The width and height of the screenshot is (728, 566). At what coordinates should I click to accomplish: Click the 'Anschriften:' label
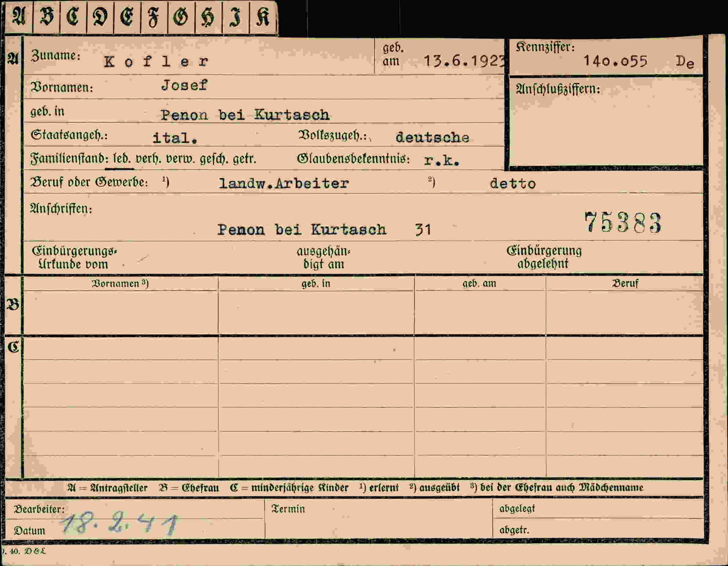pyautogui.click(x=61, y=209)
